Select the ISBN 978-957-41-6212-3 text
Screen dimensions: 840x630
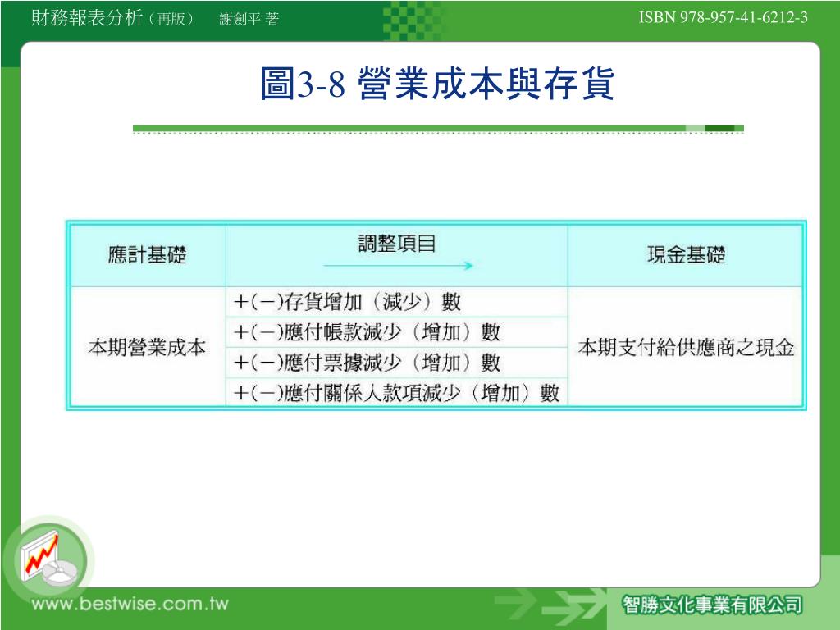point(724,18)
